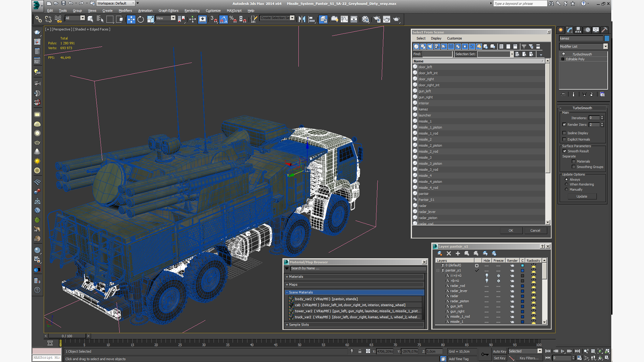Screen dimensions: 644x362
Task: Open the Manage Layers toolbar icon
Action: pos(323,19)
